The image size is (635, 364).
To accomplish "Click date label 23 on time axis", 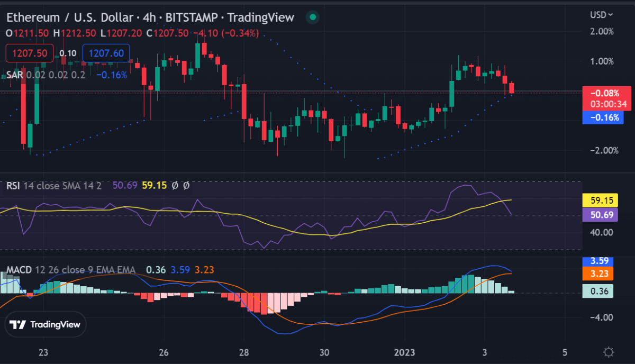I will tap(43, 352).
